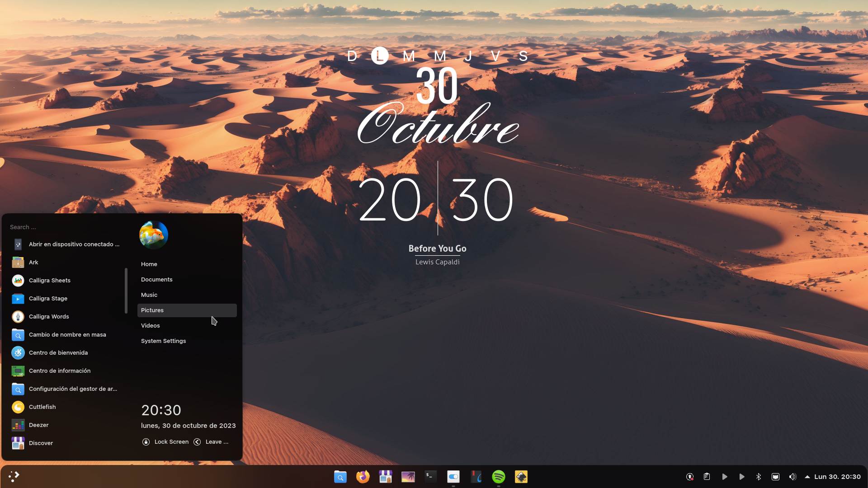Launch Ark from the app list
Image resolution: width=868 pixels, height=488 pixels.
point(67,263)
